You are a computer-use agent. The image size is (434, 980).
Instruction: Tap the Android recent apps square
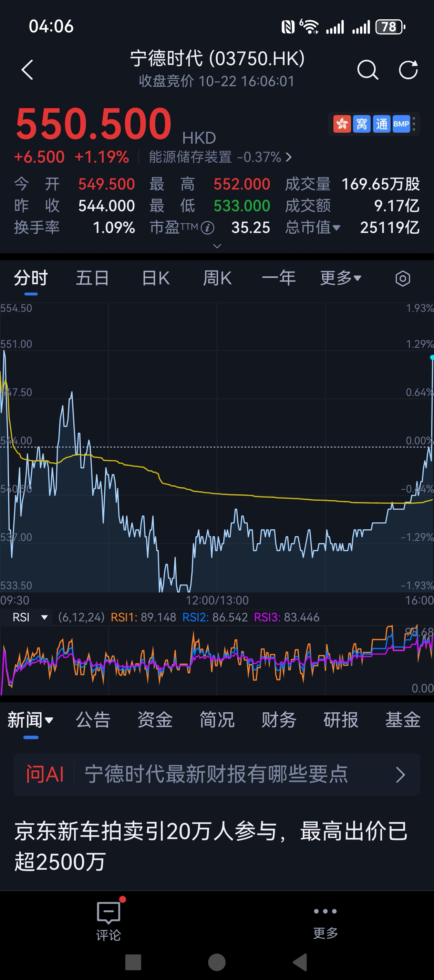[x=133, y=962]
